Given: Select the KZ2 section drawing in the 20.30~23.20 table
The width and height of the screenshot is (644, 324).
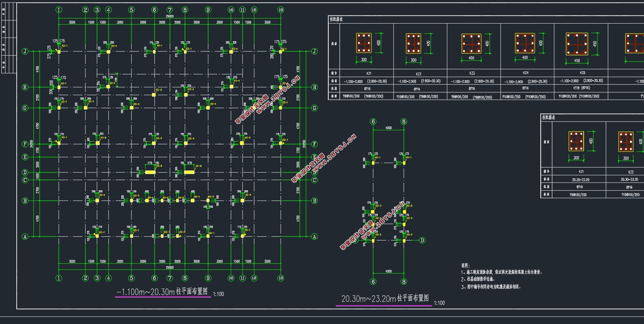Looking at the screenshot, I should (626, 142).
